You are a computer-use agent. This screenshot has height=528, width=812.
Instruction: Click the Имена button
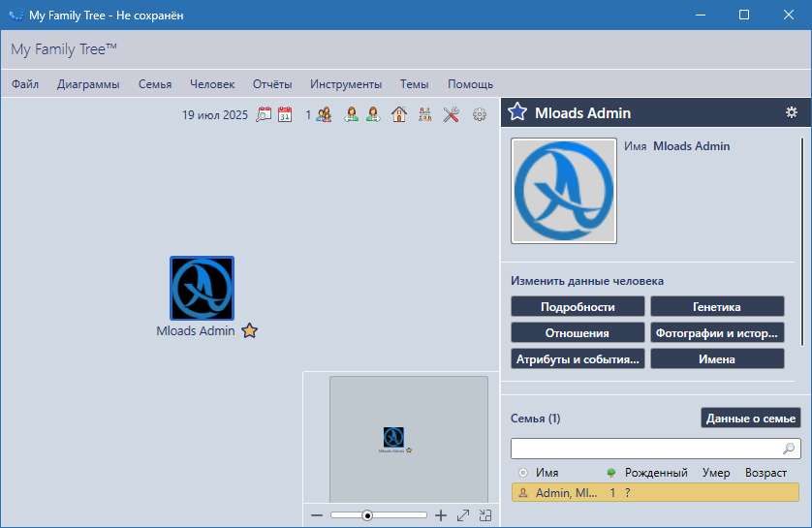coord(717,358)
